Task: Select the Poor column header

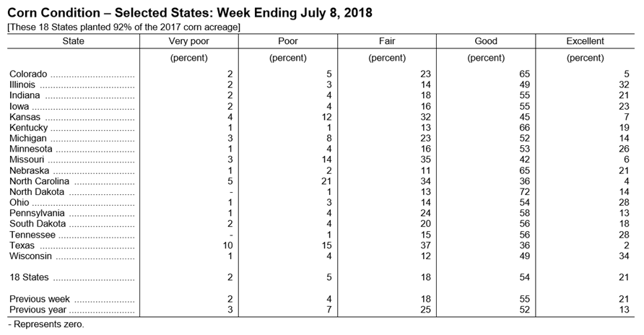Action: coord(288,41)
